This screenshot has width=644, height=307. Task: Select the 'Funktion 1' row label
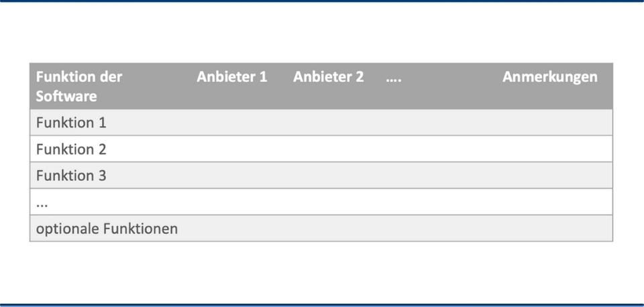pyautogui.click(x=71, y=123)
